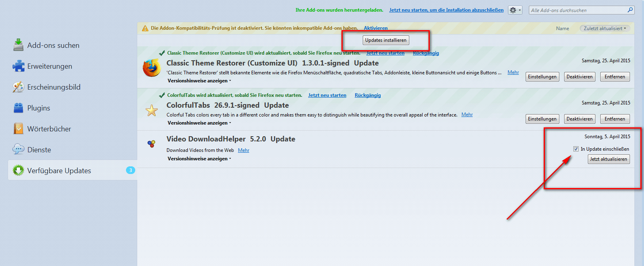Click the date Sonntag, 5. April 2015

tap(607, 137)
